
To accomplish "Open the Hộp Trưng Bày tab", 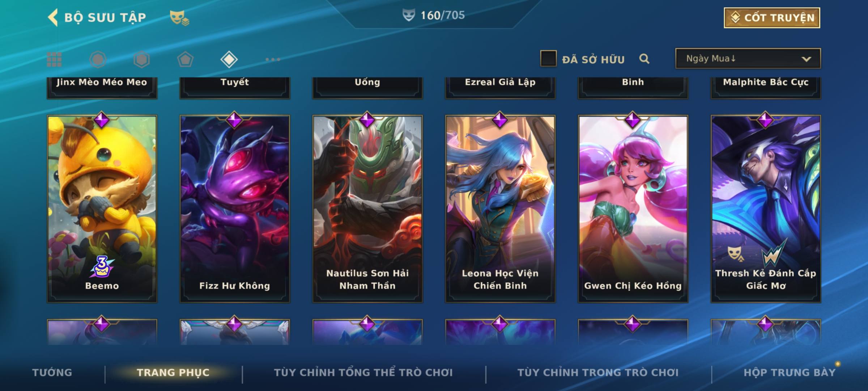I will tap(790, 373).
